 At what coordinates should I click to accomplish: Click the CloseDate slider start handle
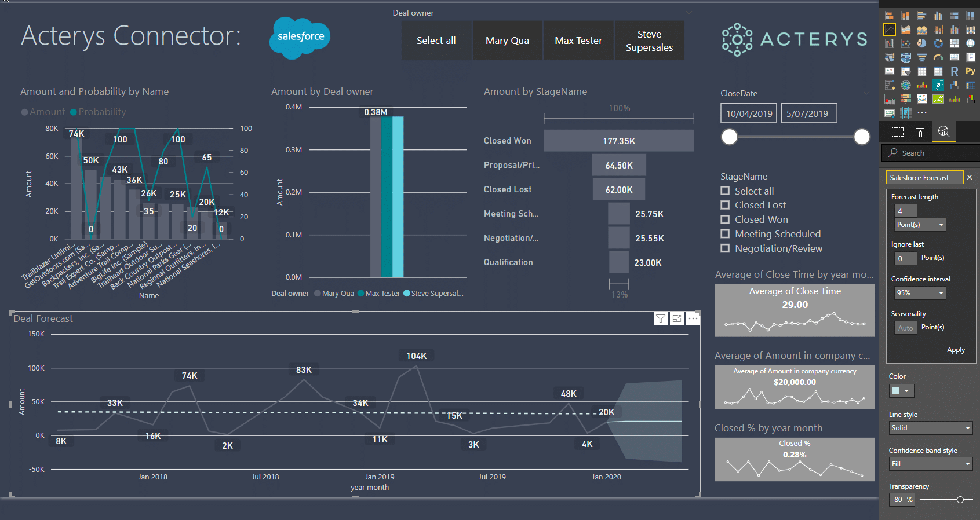[x=730, y=137]
